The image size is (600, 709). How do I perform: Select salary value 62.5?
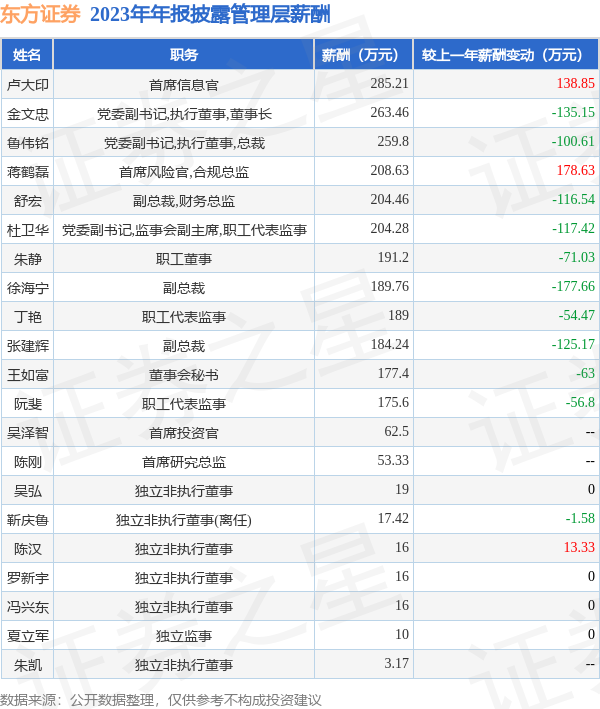pyautogui.click(x=397, y=431)
